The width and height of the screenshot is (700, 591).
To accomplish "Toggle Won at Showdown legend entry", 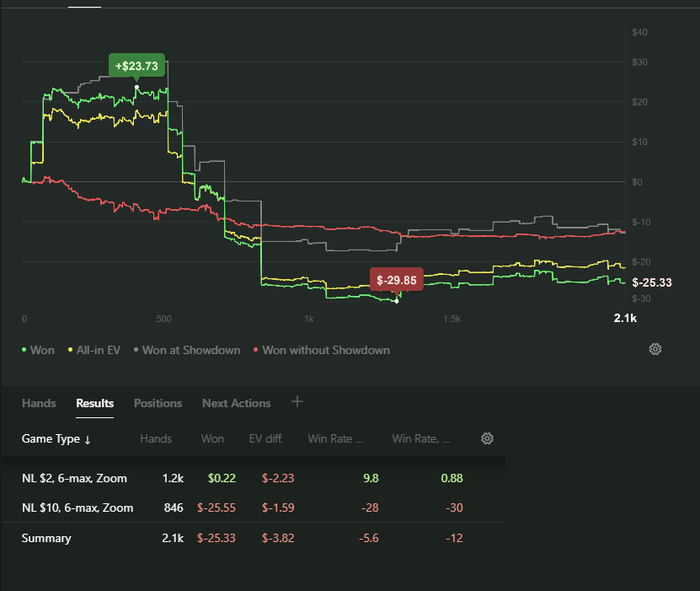I will click(187, 350).
